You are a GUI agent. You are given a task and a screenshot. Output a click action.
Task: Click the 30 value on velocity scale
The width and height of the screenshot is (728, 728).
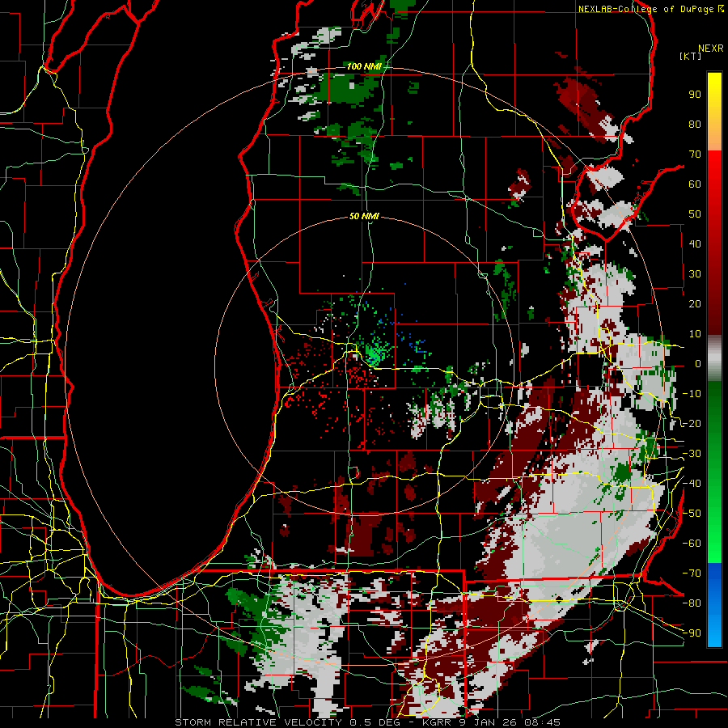695,274
